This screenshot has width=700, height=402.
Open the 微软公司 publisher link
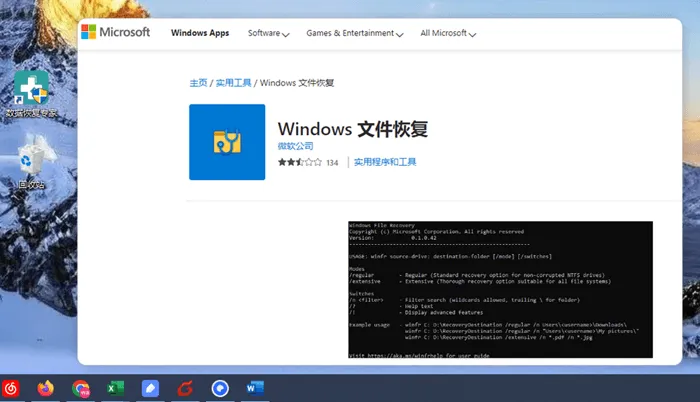click(x=295, y=146)
